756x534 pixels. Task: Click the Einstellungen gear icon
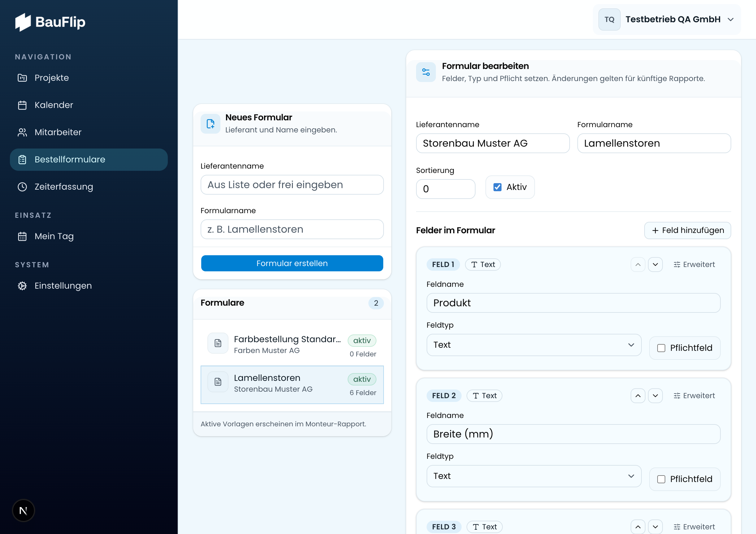point(22,286)
